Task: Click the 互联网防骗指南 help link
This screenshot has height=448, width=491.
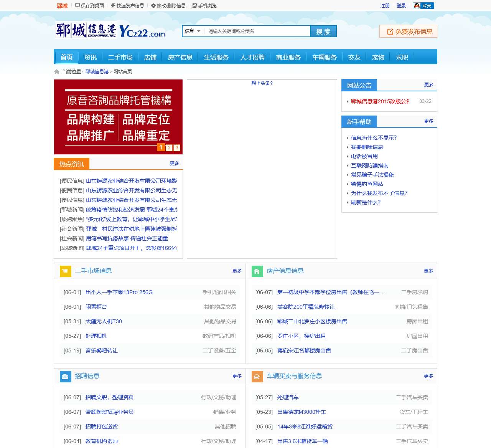Action: click(x=370, y=165)
